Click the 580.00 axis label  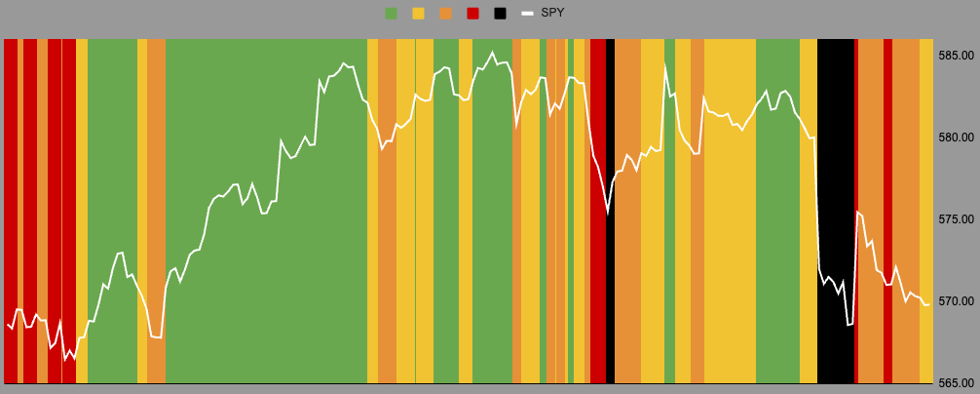pos(955,138)
